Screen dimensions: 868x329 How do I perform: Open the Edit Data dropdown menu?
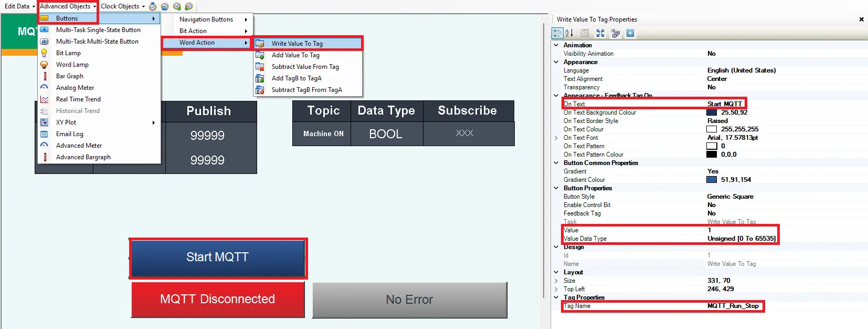(20, 6)
